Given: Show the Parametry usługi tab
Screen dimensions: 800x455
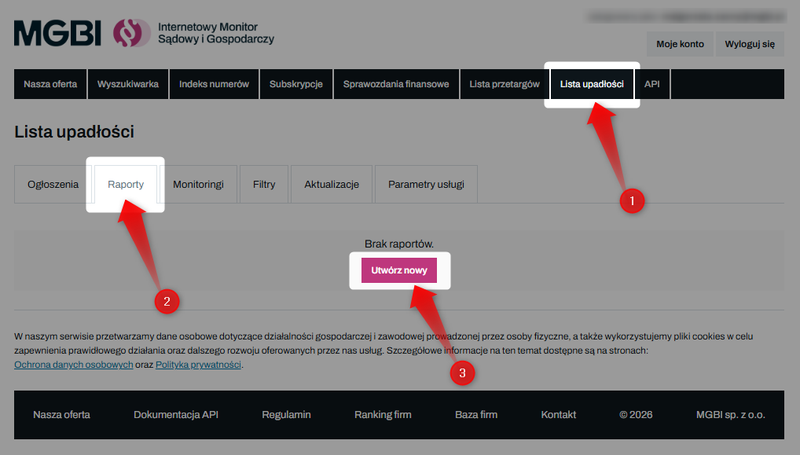Looking at the screenshot, I should [x=427, y=185].
